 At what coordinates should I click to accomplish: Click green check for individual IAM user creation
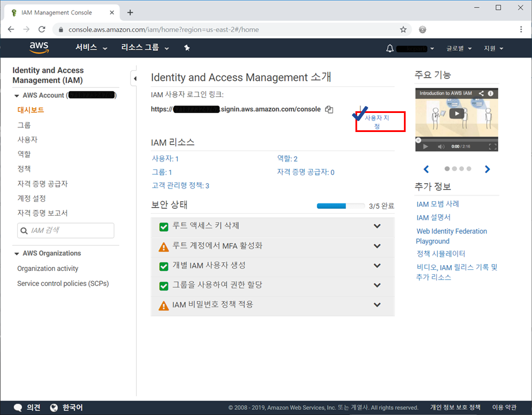click(163, 266)
